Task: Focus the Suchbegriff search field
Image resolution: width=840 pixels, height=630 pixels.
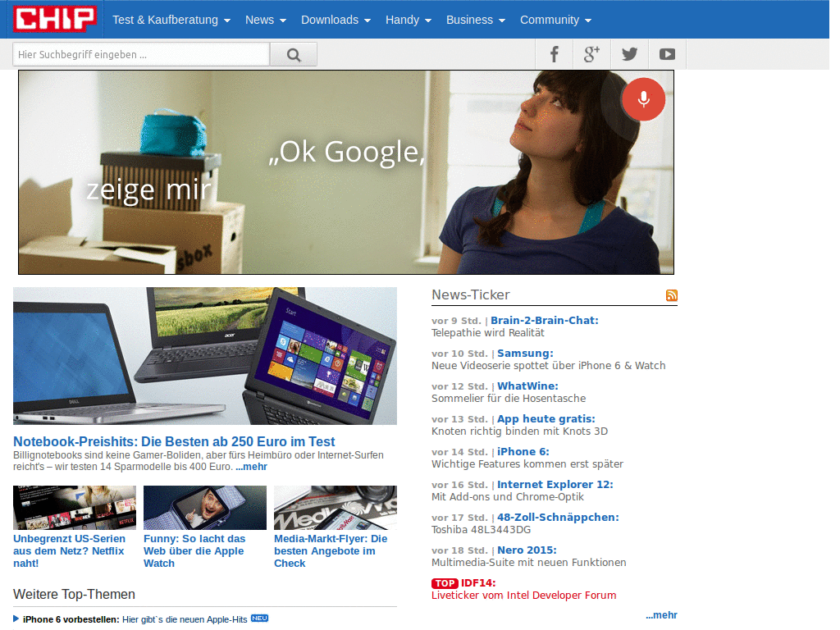Action: pos(141,55)
